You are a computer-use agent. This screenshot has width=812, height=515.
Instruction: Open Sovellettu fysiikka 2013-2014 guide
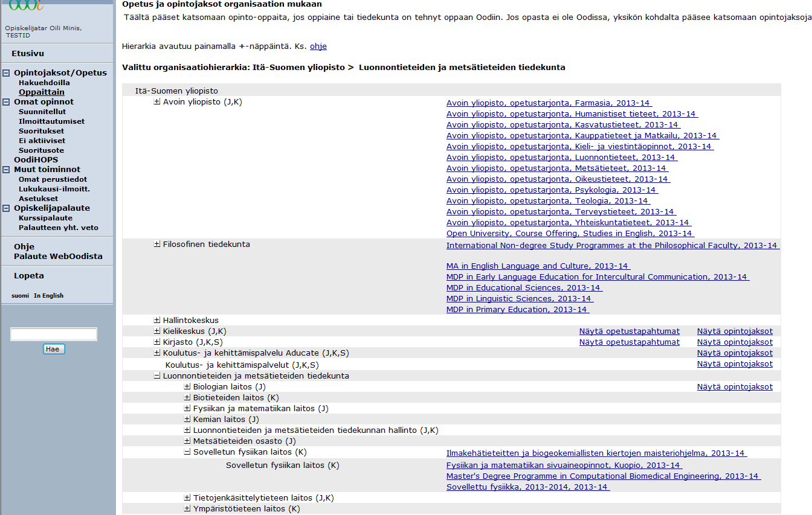[x=528, y=487]
